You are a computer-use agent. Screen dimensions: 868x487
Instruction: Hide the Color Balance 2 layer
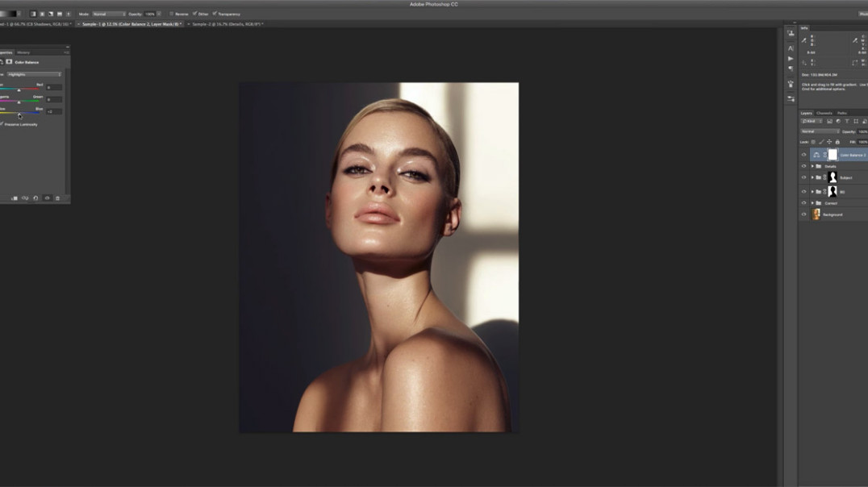803,155
